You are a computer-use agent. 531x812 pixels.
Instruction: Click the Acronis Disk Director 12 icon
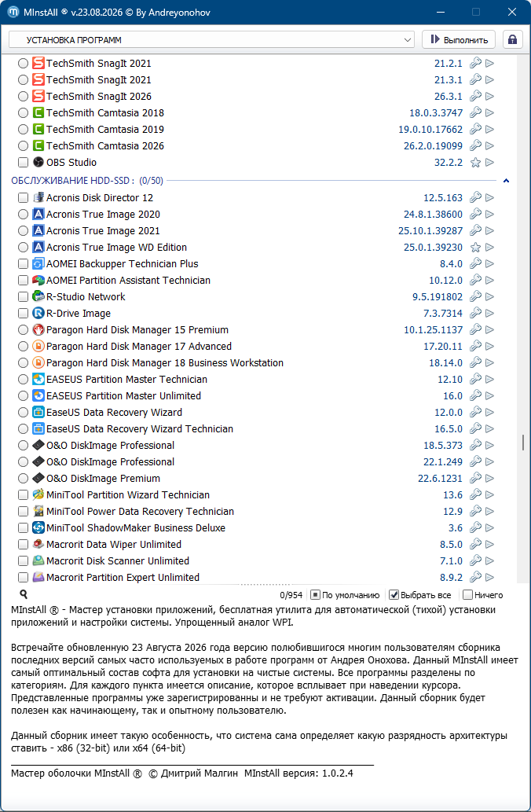(x=38, y=197)
